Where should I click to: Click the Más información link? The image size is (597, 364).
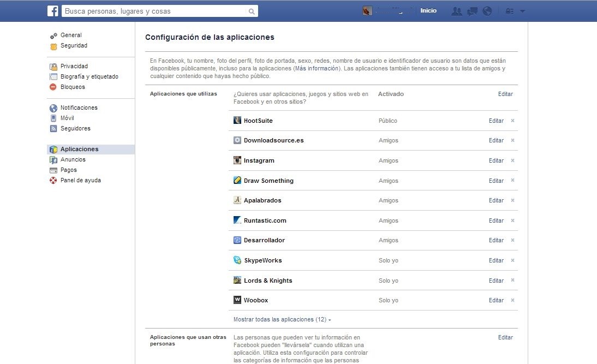click(x=317, y=69)
